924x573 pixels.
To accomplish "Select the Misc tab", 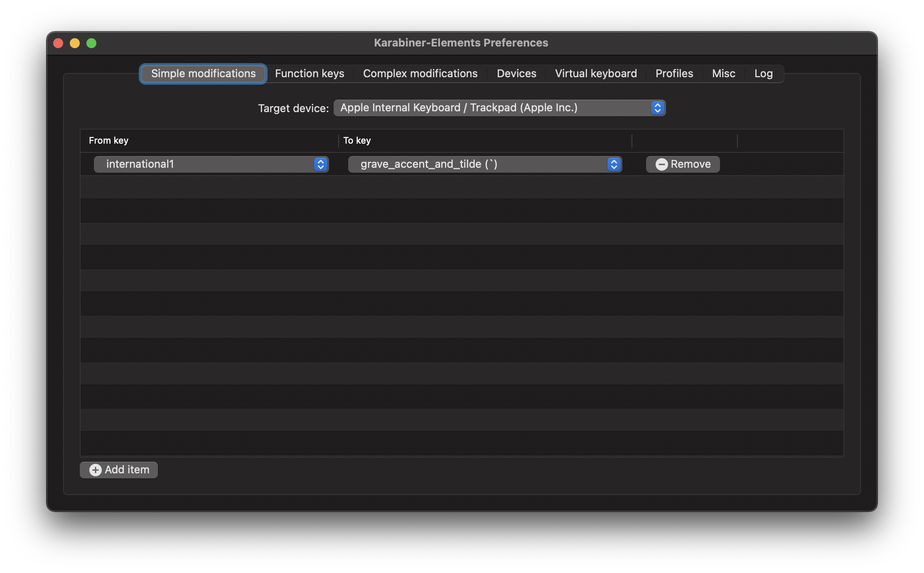I will click(x=723, y=74).
